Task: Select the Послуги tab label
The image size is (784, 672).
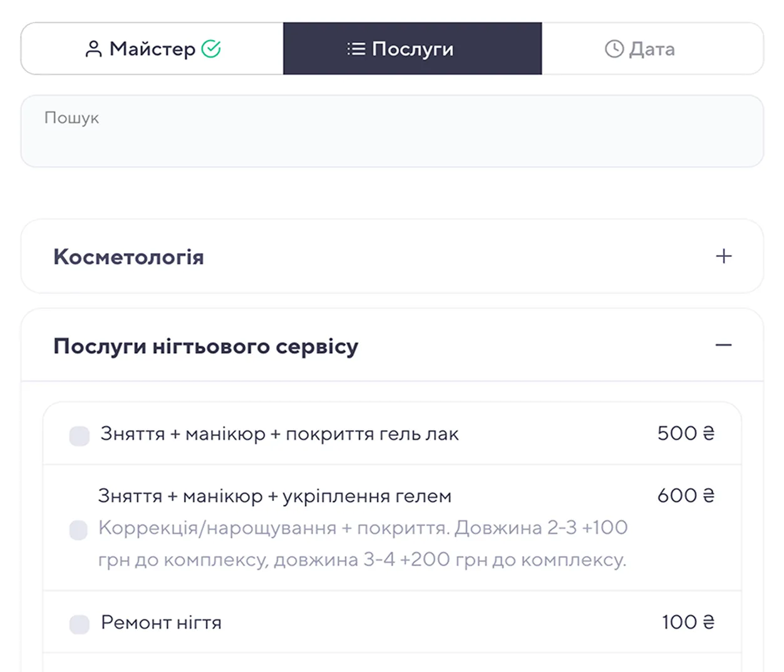Action: click(x=412, y=49)
